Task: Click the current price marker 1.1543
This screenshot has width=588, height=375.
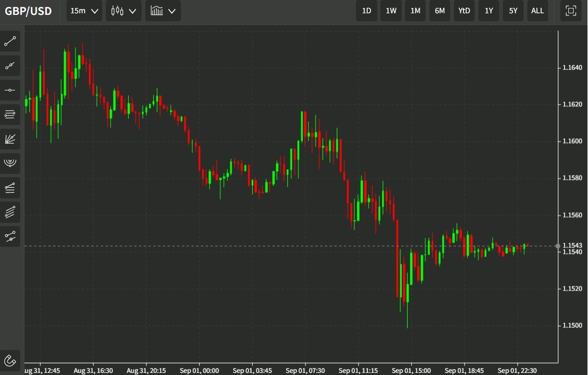Action: pyautogui.click(x=572, y=245)
